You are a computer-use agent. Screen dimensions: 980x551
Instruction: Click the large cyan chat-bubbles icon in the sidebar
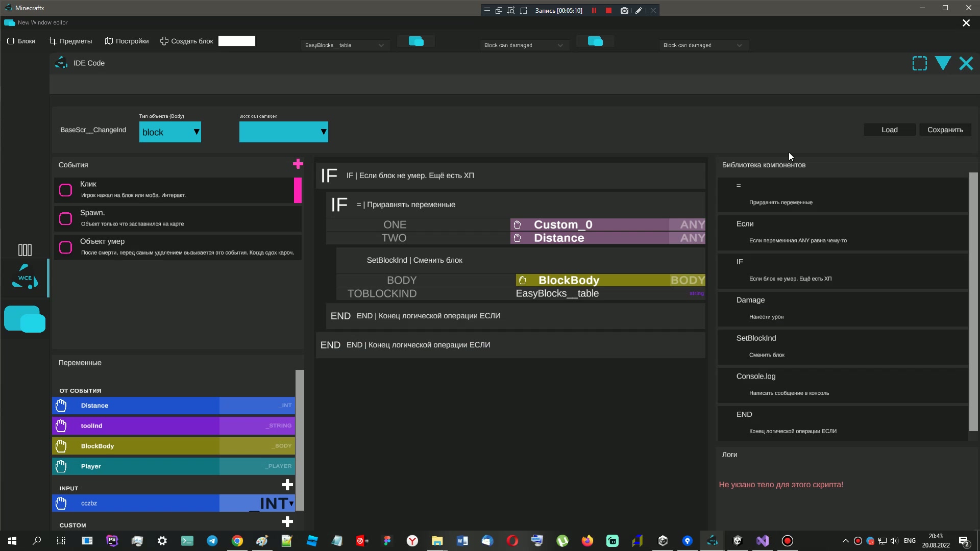[x=24, y=319]
